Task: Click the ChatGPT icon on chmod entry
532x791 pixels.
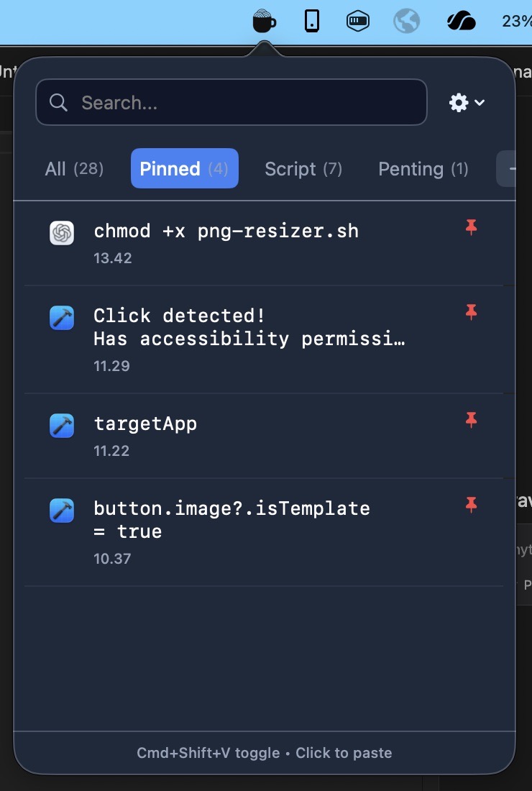Action: pyautogui.click(x=62, y=232)
